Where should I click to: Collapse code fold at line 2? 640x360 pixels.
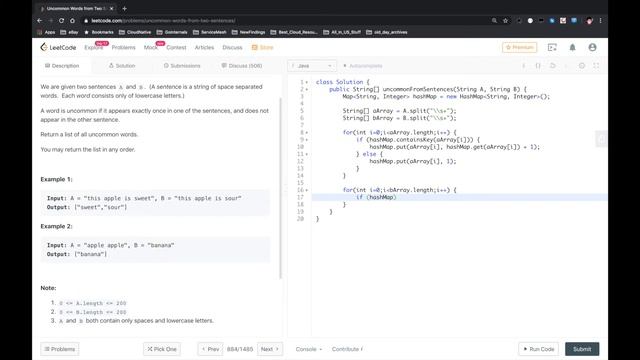click(x=307, y=89)
